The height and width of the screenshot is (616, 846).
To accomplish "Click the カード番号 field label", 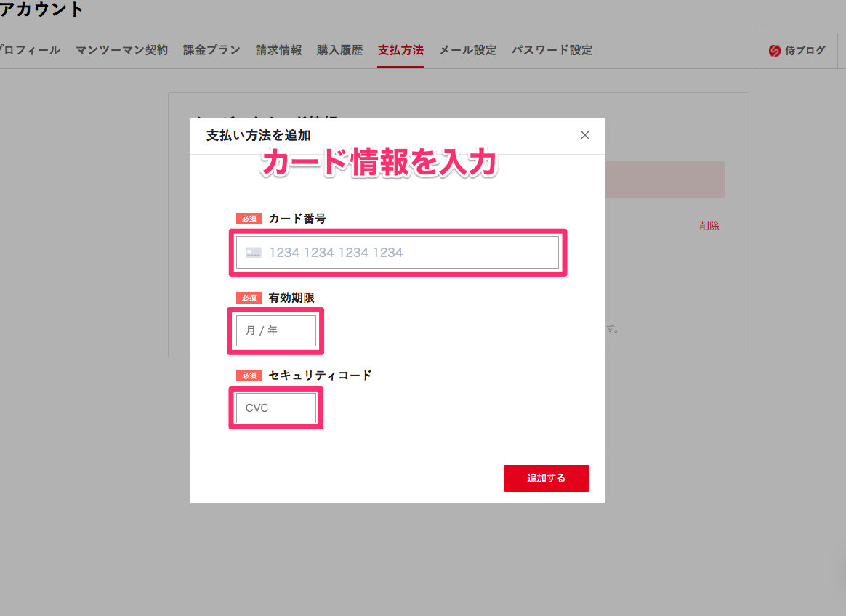I will pos(297,219).
